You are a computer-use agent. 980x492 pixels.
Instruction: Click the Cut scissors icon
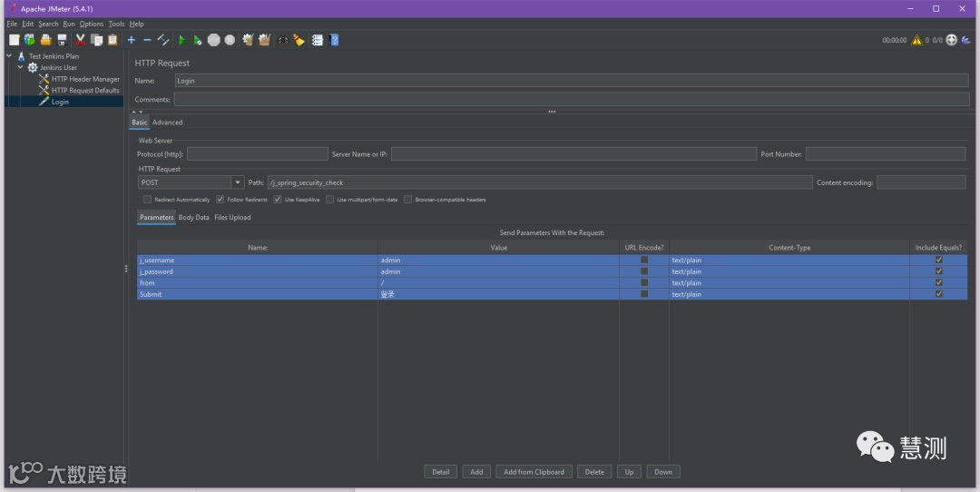81,40
